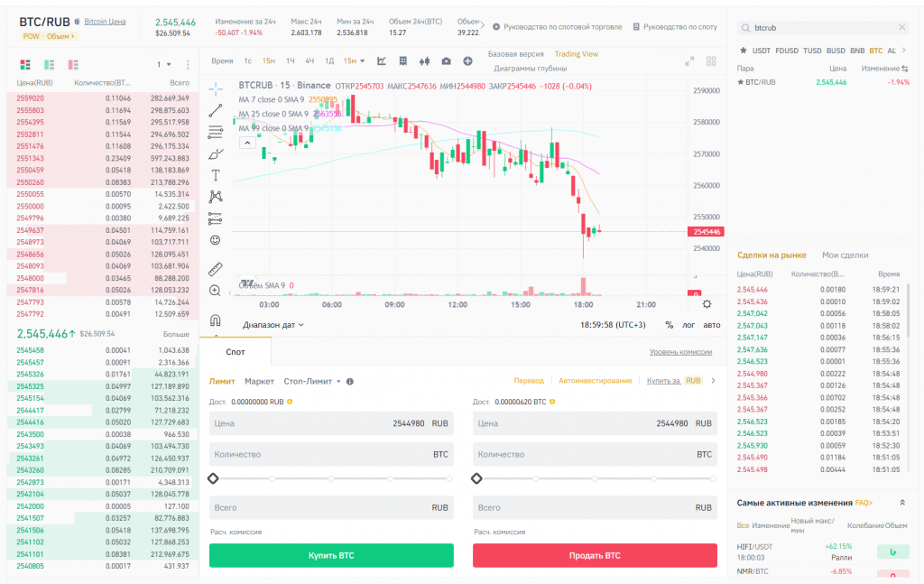Select the ruler measure tool
The width and height of the screenshot is (924, 584).
tap(216, 269)
